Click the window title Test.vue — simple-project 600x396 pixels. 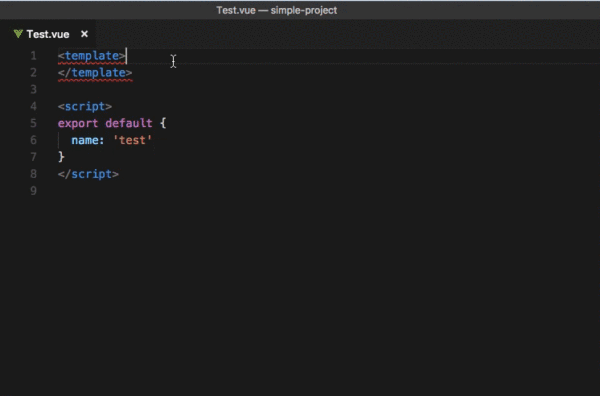[277, 10]
